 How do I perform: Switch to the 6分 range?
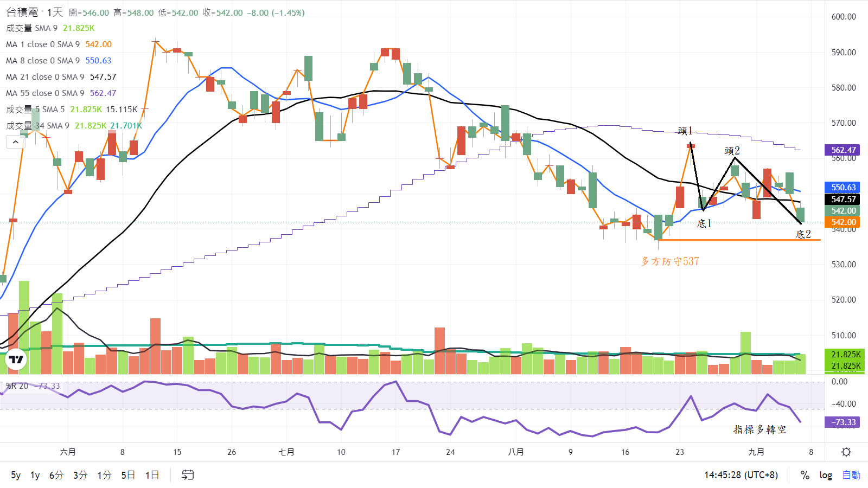pos(56,475)
